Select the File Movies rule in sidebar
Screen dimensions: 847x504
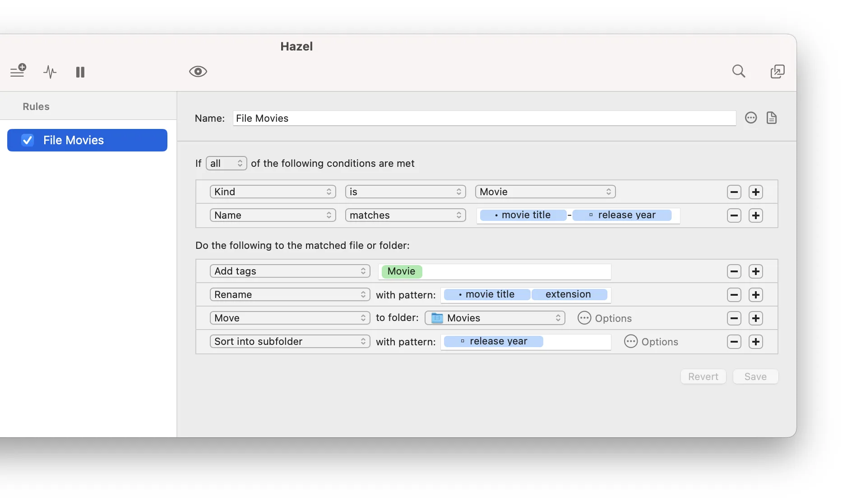click(x=87, y=140)
